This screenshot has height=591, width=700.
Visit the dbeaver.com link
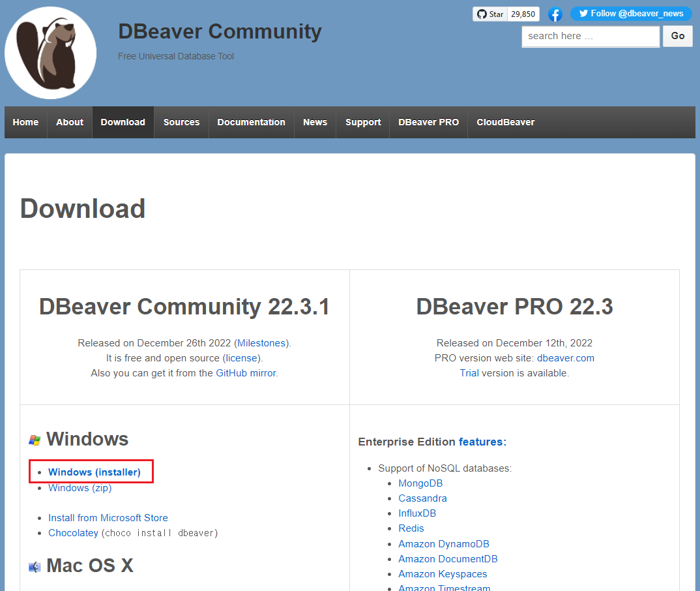[x=565, y=358]
